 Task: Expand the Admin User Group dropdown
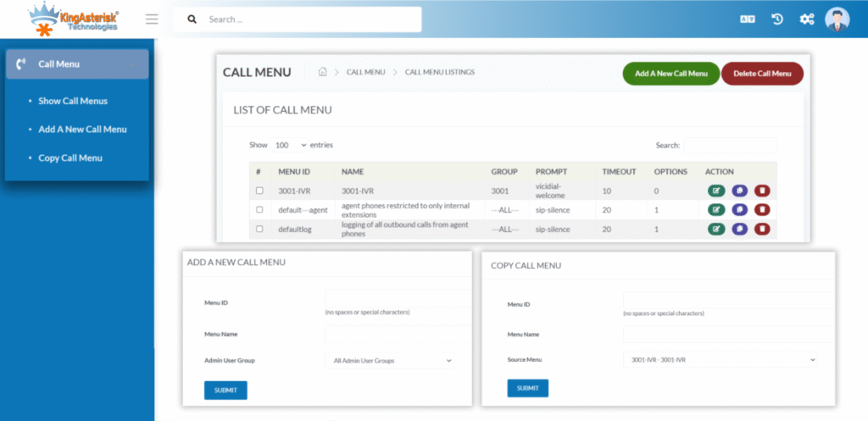tap(389, 361)
